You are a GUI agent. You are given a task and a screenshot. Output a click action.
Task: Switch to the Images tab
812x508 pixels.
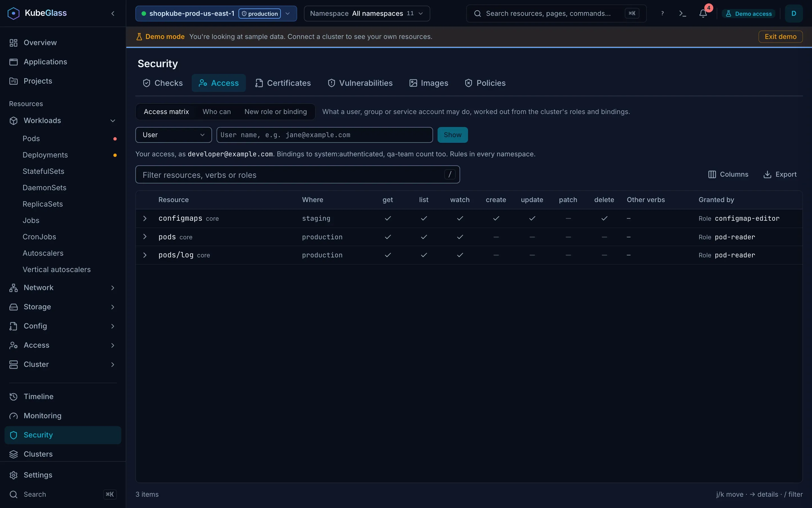429,83
